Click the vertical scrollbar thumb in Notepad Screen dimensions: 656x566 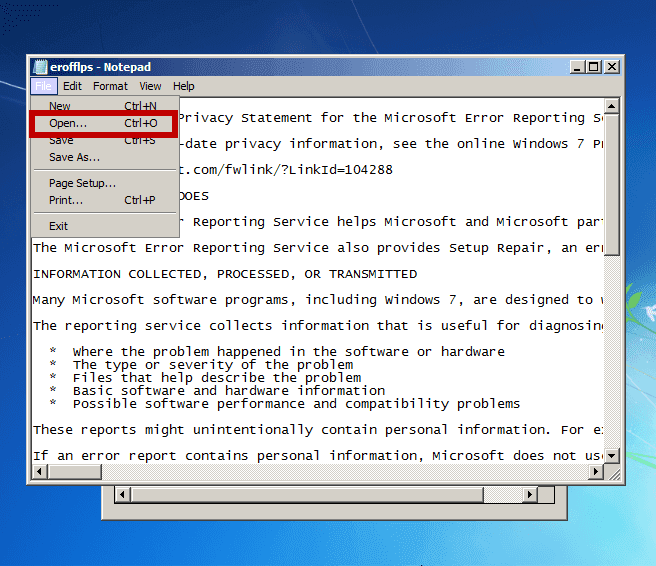click(612, 184)
